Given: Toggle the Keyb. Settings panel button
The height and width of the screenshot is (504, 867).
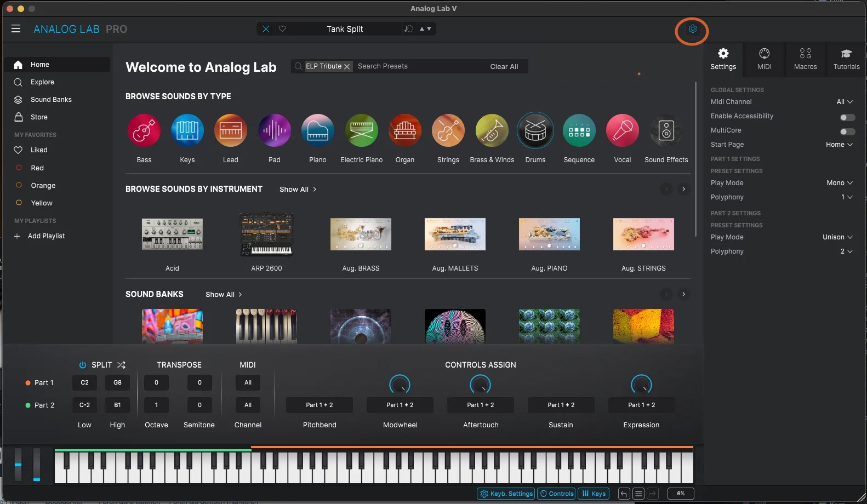Looking at the screenshot, I should [506, 494].
